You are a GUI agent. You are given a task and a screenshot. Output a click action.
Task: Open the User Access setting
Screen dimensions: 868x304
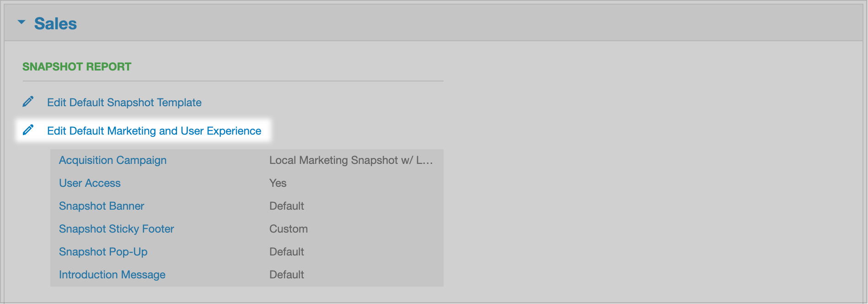point(90,183)
